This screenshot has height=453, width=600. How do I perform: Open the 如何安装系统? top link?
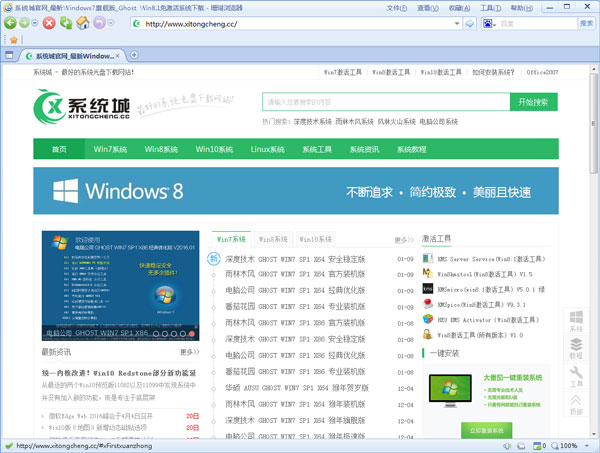tap(493, 72)
